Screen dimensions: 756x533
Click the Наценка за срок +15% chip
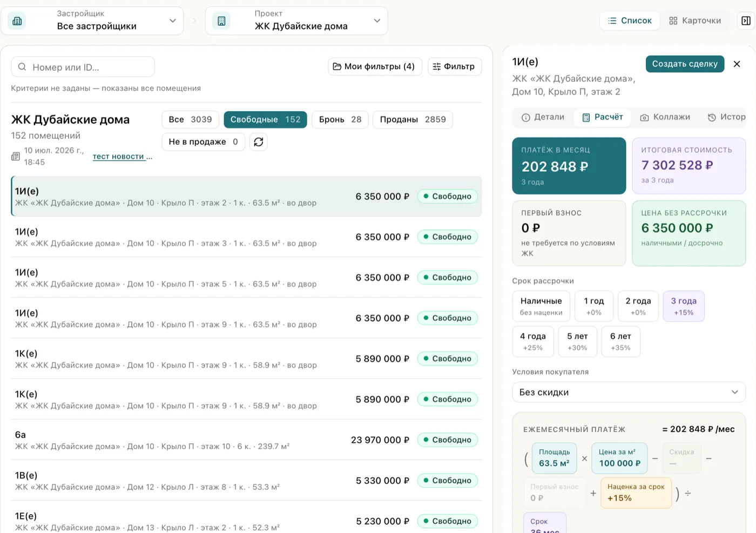[x=636, y=492]
